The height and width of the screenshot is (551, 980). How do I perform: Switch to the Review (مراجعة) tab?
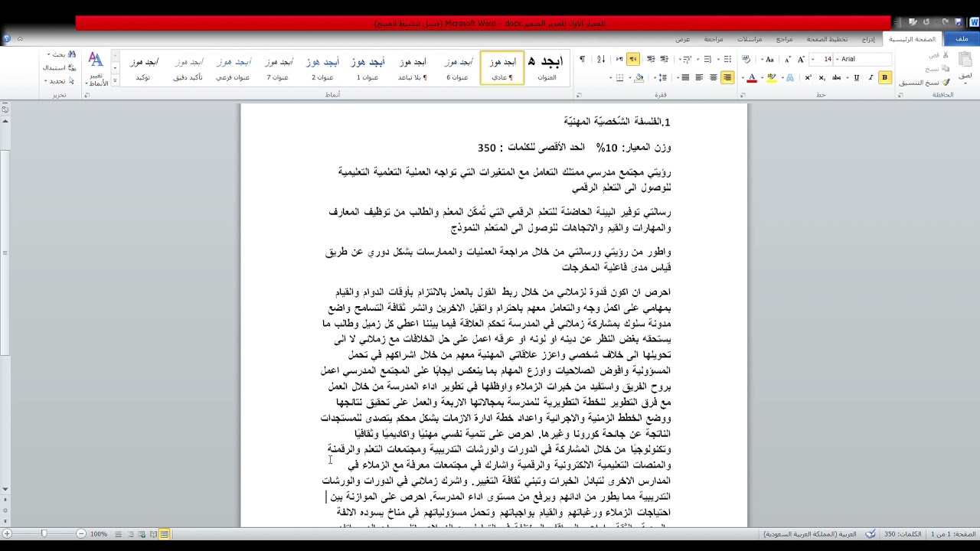(714, 39)
